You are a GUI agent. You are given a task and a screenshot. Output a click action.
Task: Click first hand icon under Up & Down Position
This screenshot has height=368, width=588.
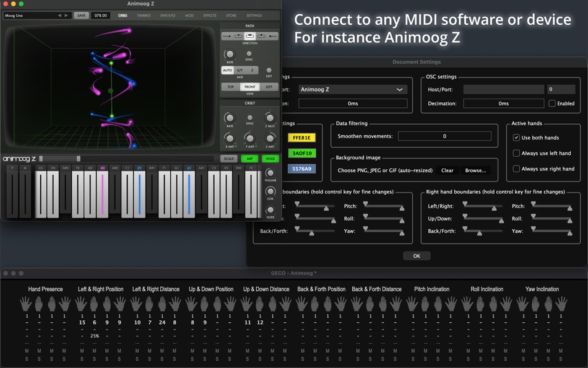point(192,304)
